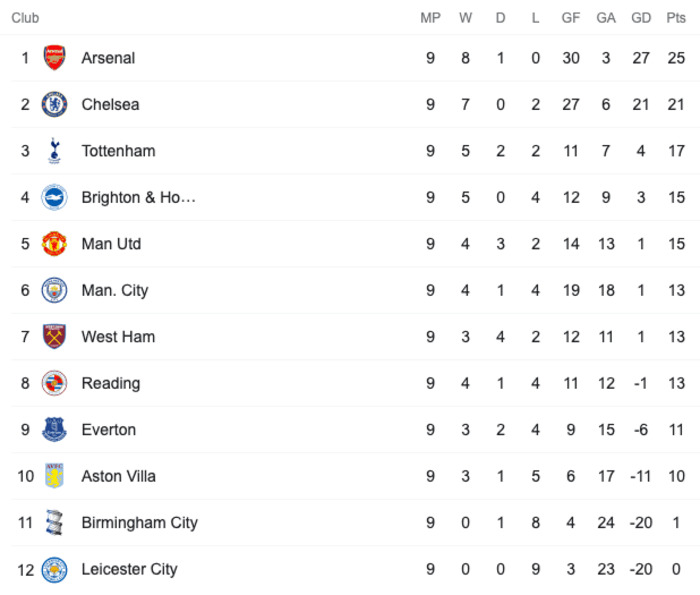The width and height of the screenshot is (700, 595).
Task: Click the Everton club crest
Action: click(x=54, y=429)
